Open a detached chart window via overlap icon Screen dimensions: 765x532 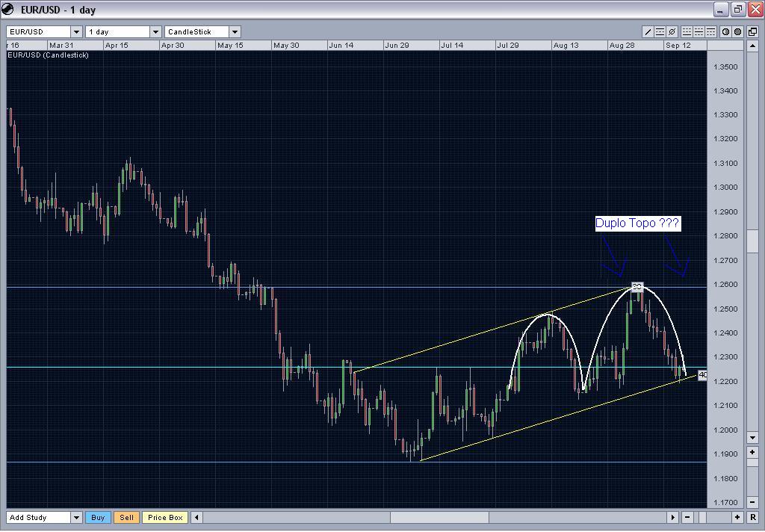(x=753, y=31)
